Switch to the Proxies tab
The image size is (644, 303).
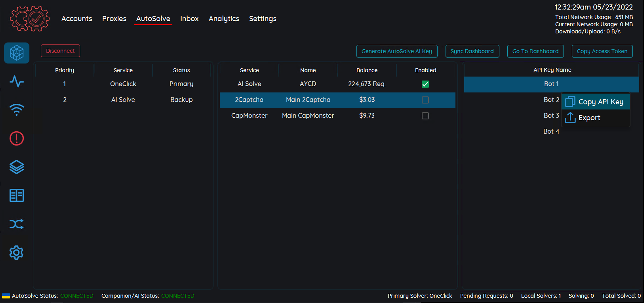tap(114, 19)
